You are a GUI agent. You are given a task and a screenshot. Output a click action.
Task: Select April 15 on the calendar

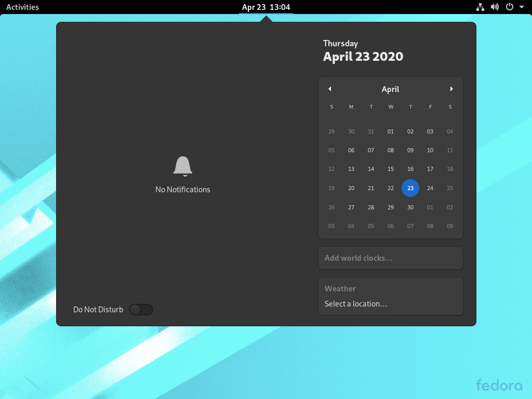click(x=391, y=169)
